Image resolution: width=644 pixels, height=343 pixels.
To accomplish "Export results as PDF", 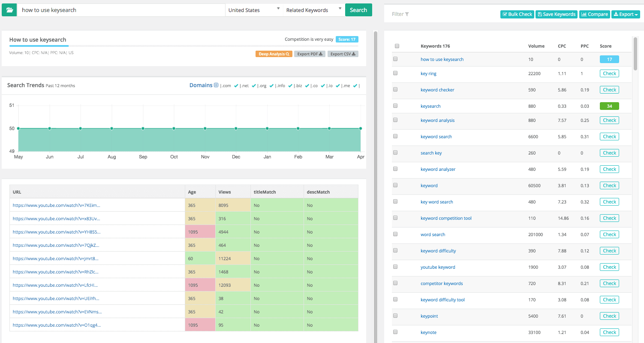I will (x=310, y=54).
